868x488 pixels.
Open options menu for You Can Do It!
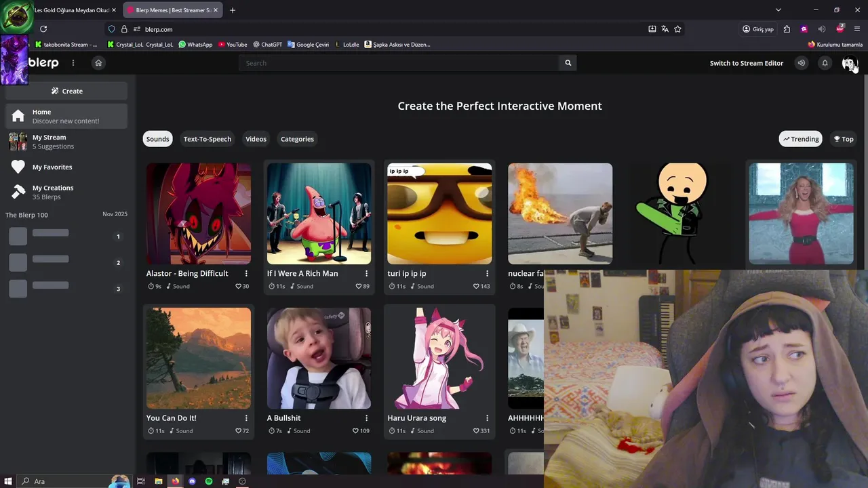pos(246,418)
